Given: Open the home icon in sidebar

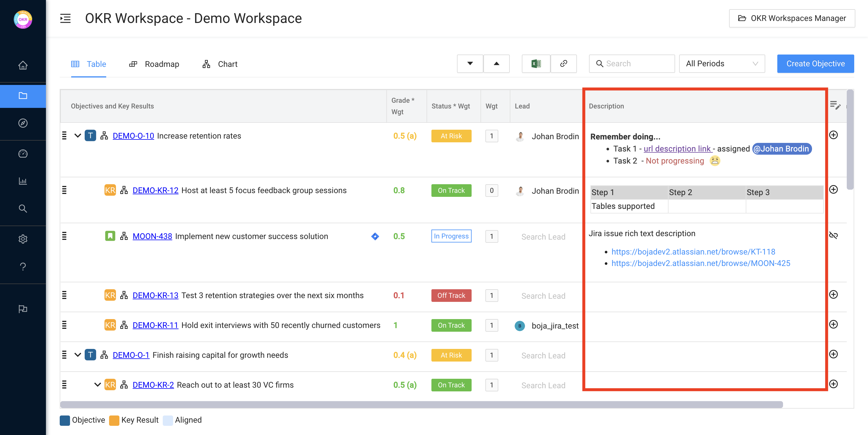Looking at the screenshot, I should tap(23, 65).
